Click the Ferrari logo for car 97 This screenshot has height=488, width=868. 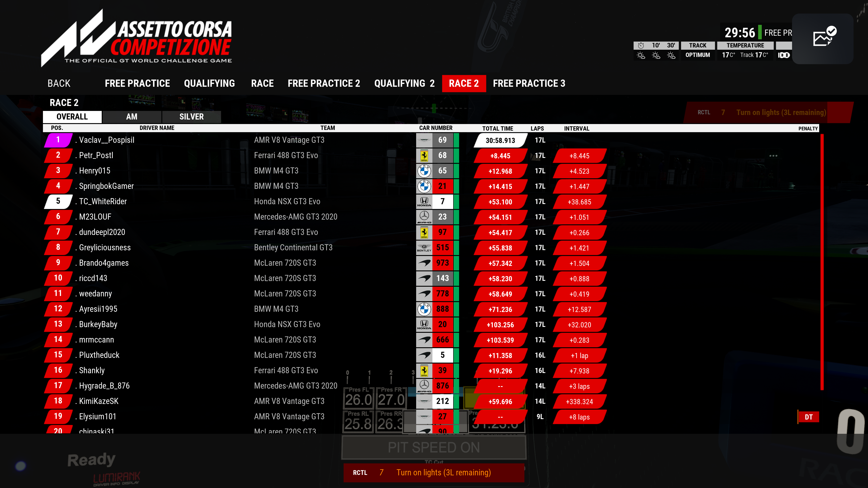[424, 232]
